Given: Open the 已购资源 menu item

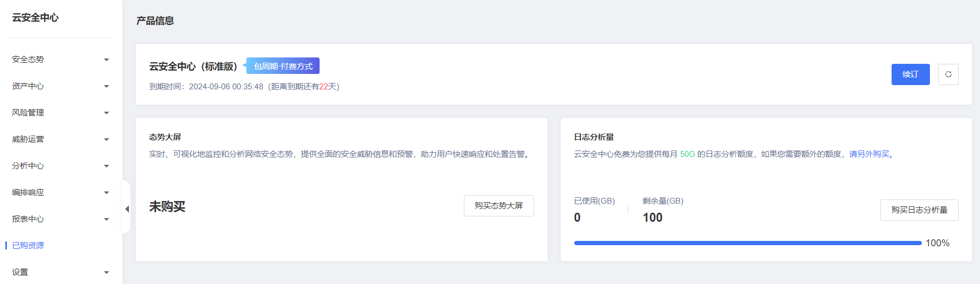Looking at the screenshot, I should click(28, 245).
